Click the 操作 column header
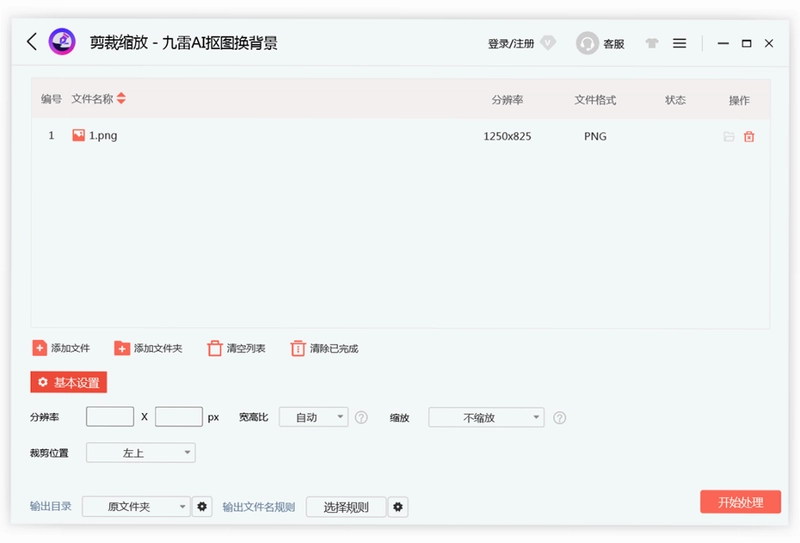Viewport: 800px width, 543px height. point(739,100)
